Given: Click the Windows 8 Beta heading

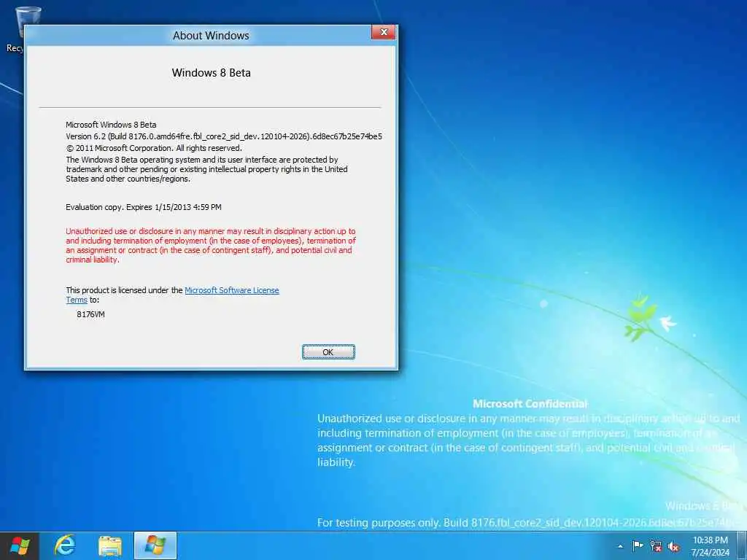Looking at the screenshot, I should click(211, 73).
